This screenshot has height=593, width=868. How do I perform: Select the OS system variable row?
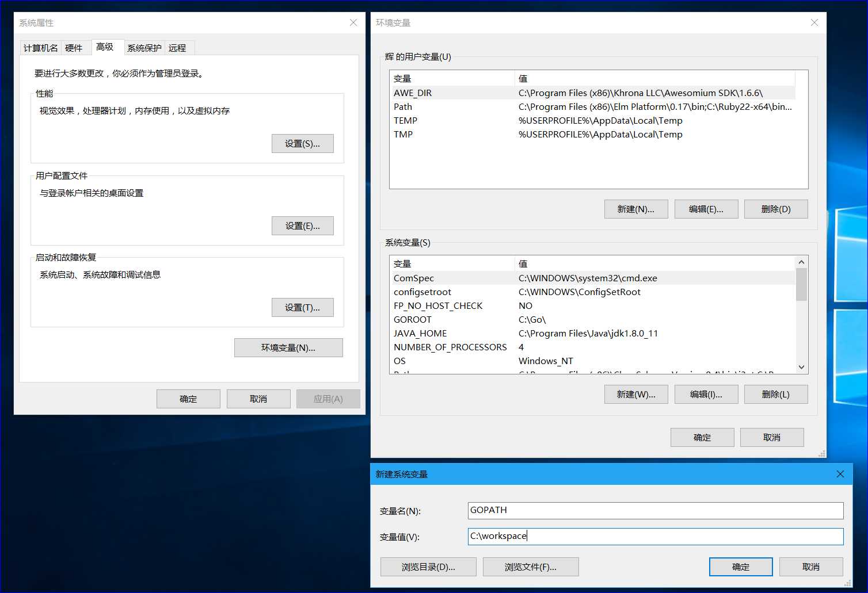[x=592, y=361]
